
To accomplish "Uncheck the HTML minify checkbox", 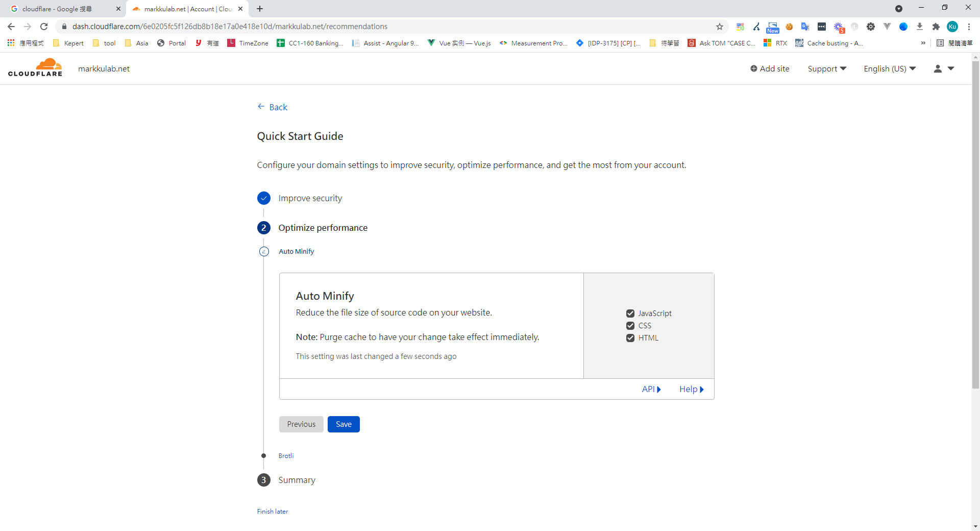I will click(630, 338).
